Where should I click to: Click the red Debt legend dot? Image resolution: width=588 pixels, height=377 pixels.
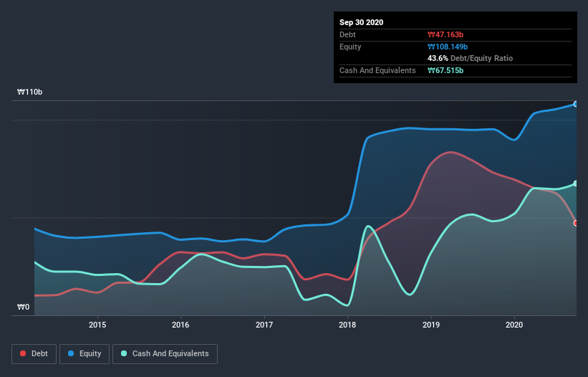pos(23,353)
